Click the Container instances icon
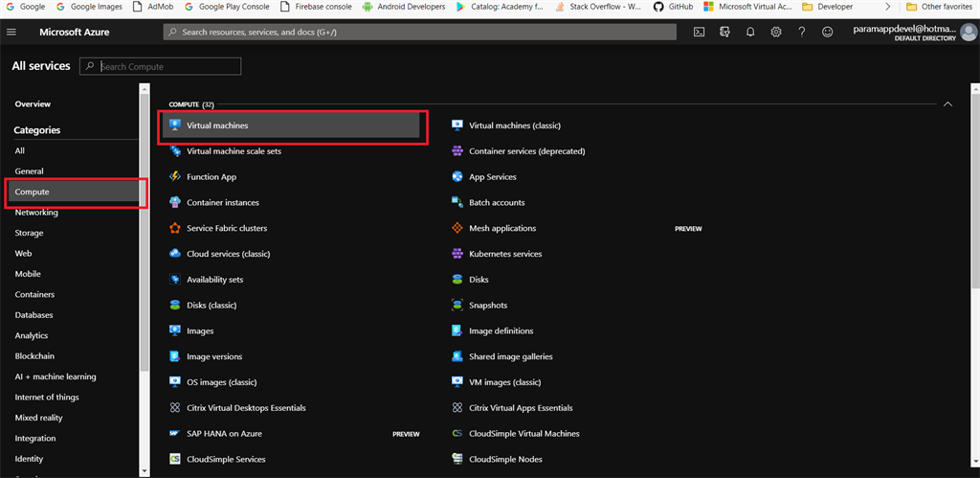The image size is (980, 478). click(175, 202)
